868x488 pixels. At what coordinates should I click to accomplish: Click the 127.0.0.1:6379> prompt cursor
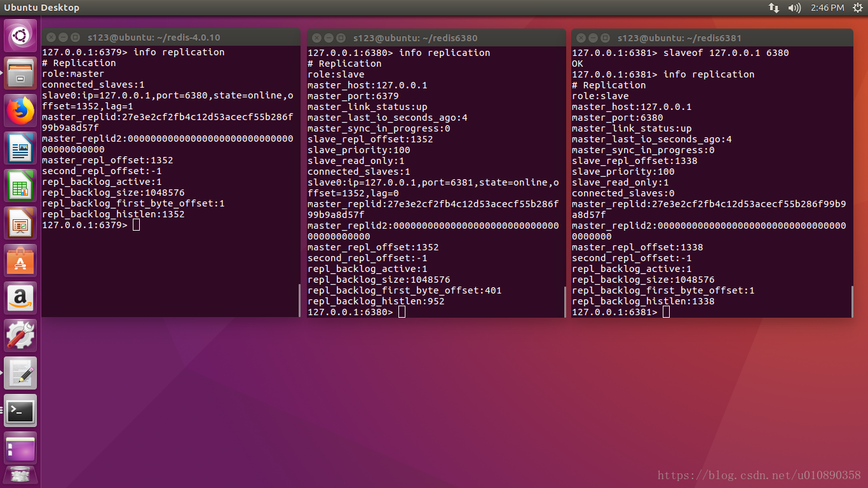click(x=136, y=225)
